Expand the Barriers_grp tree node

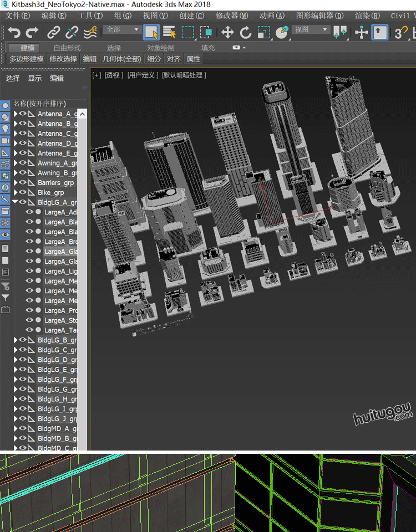click(x=16, y=183)
